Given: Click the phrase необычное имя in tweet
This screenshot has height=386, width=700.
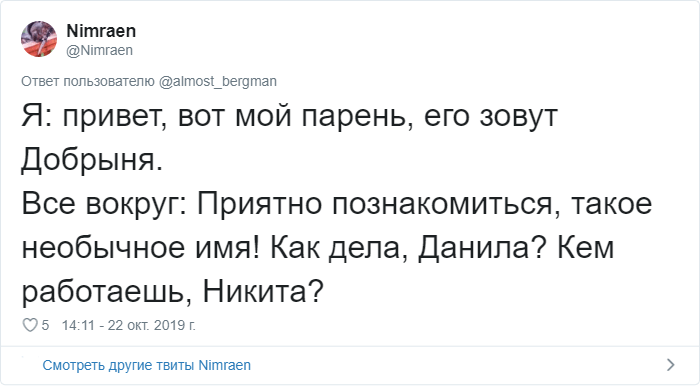Looking at the screenshot, I should pos(139,248).
